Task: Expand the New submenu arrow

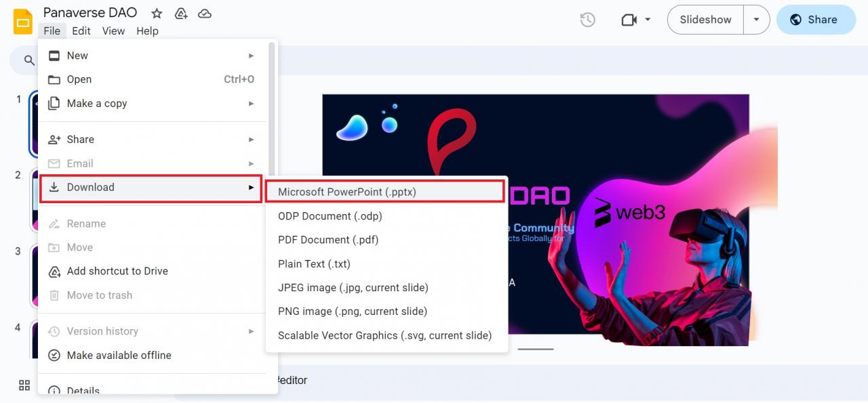Action: (251, 56)
